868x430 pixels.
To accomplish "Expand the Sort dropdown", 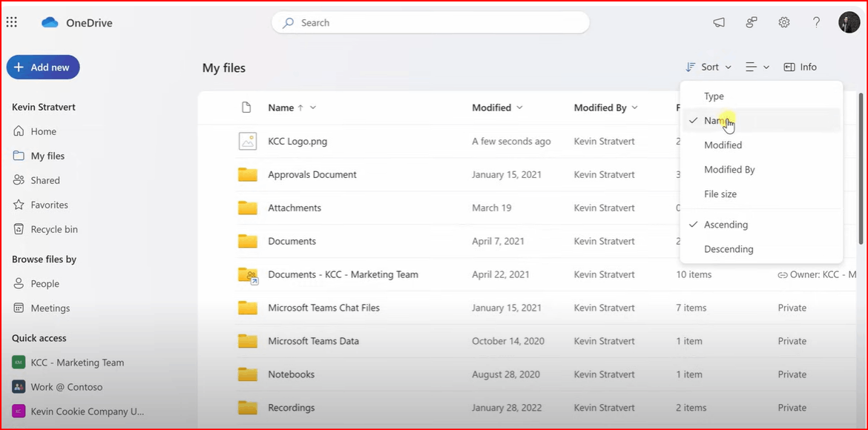I will (708, 67).
